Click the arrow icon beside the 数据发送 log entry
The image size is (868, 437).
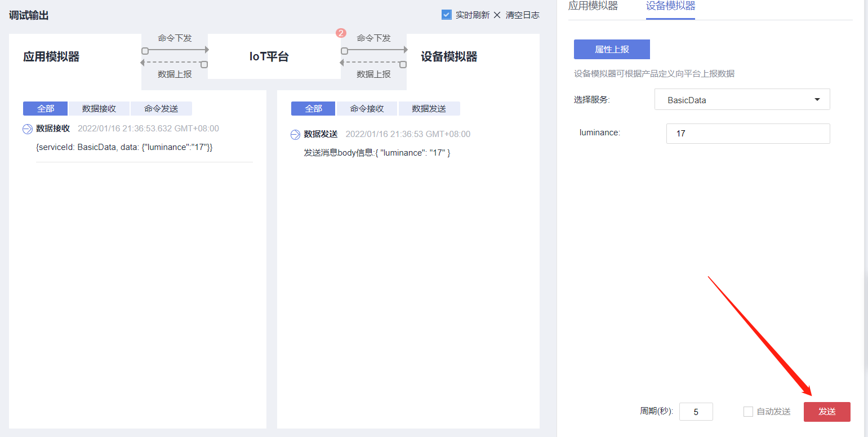[x=296, y=134]
